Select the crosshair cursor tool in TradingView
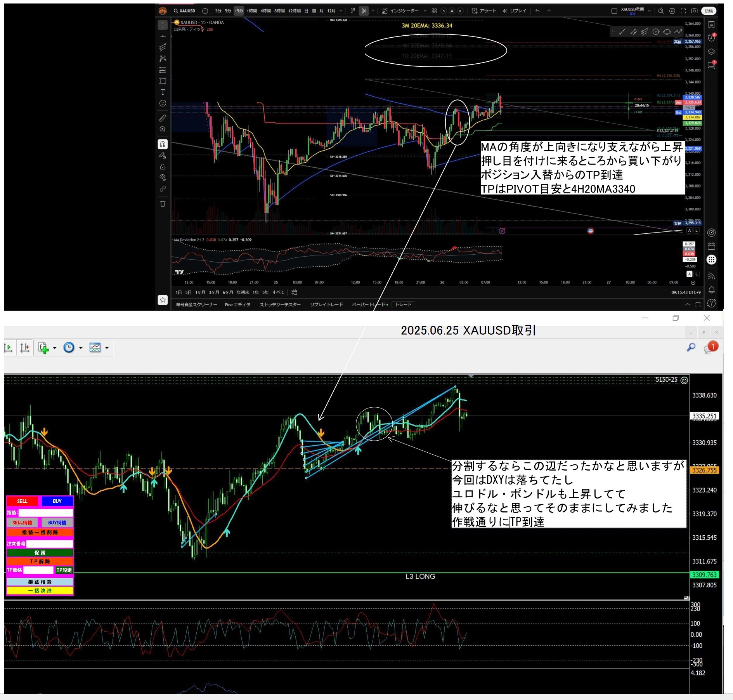733x700 pixels. [163, 25]
